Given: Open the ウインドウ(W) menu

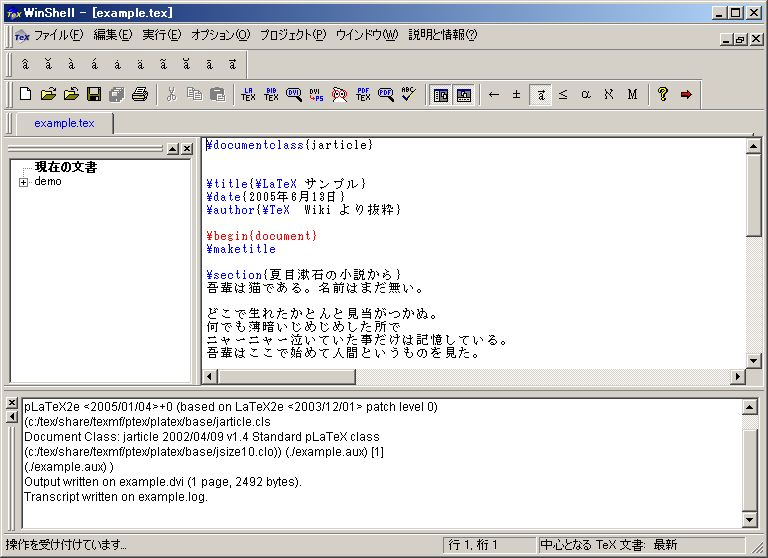Looking at the screenshot, I should click(367, 35).
